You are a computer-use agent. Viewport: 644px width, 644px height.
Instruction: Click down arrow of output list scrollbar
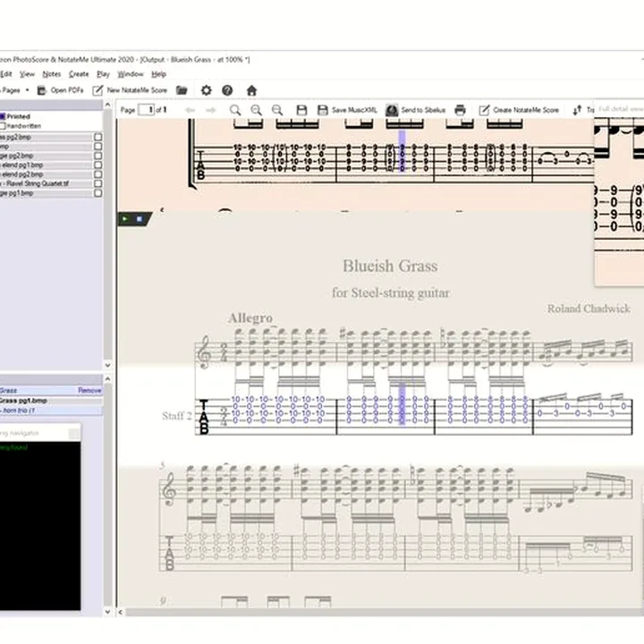coord(107,612)
